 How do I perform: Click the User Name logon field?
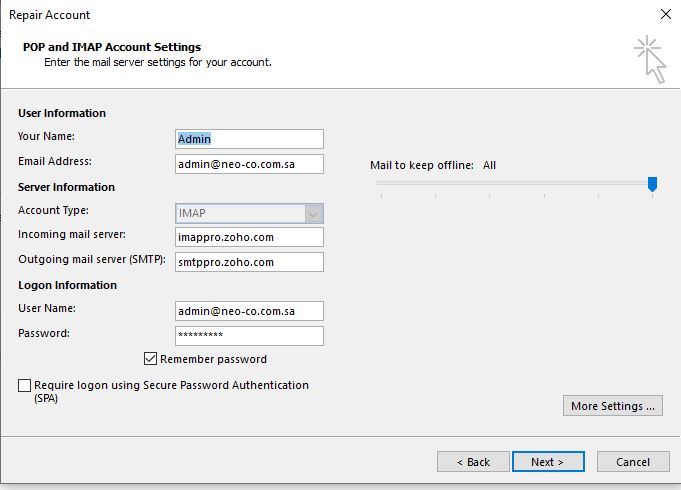[x=248, y=311]
